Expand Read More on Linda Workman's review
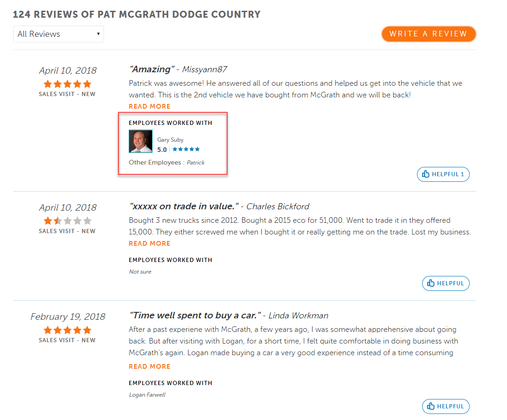The height and width of the screenshot is (420, 507). pyautogui.click(x=149, y=366)
